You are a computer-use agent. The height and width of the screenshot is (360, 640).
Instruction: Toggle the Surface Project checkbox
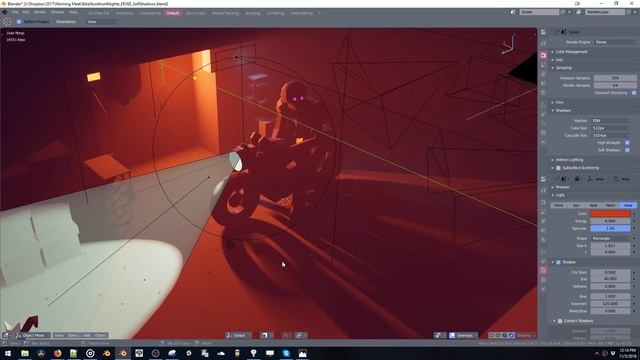pos(19,22)
